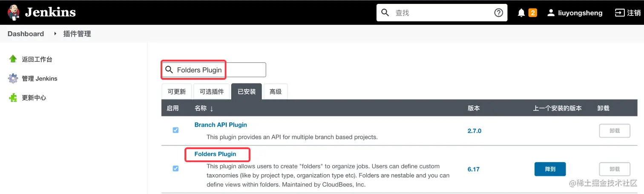Click the magnifier icon in top search box
Image resolution: width=644 pixels, height=194 pixels.
[x=385, y=13]
